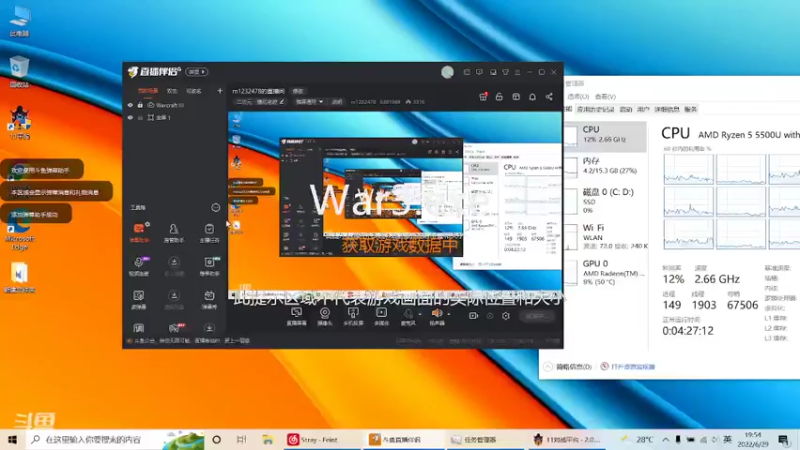This screenshot has width=800, height=450.
Task: Open the 弹幕秀 tool in toolbox
Action: [x=209, y=299]
